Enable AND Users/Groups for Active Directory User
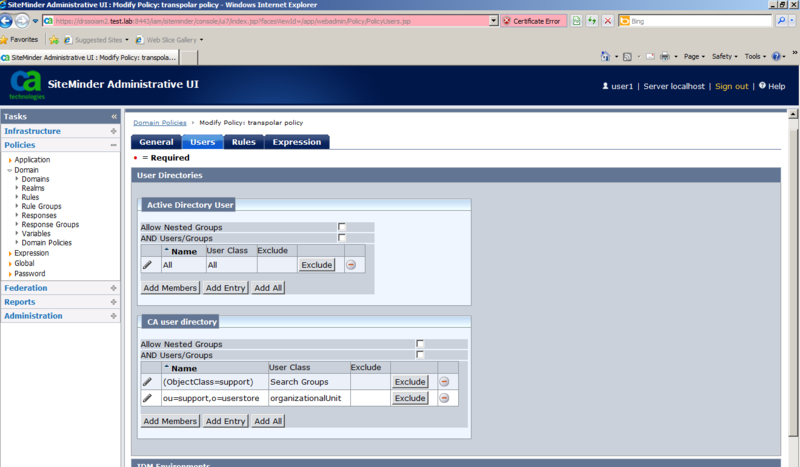The image size is (800, 467). point(342,237)
